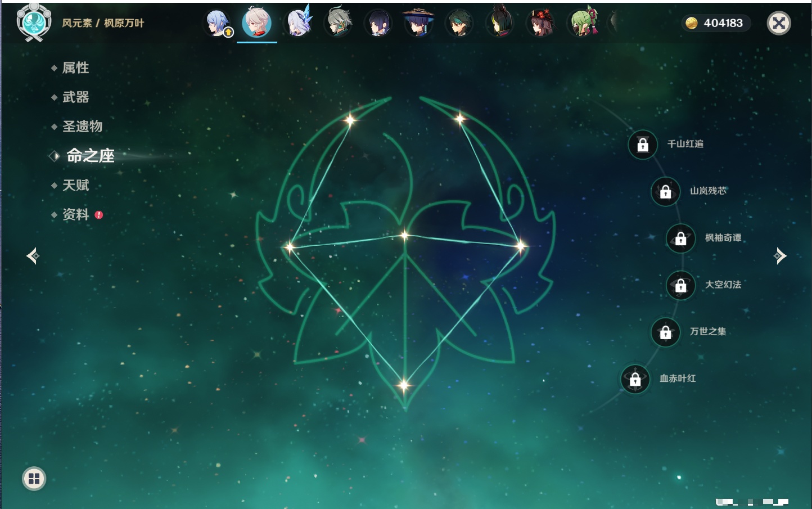Screen dimensions: 812x509
Task: Choose the dark purple-haired character avatar
Action: [x=378, y=23]
